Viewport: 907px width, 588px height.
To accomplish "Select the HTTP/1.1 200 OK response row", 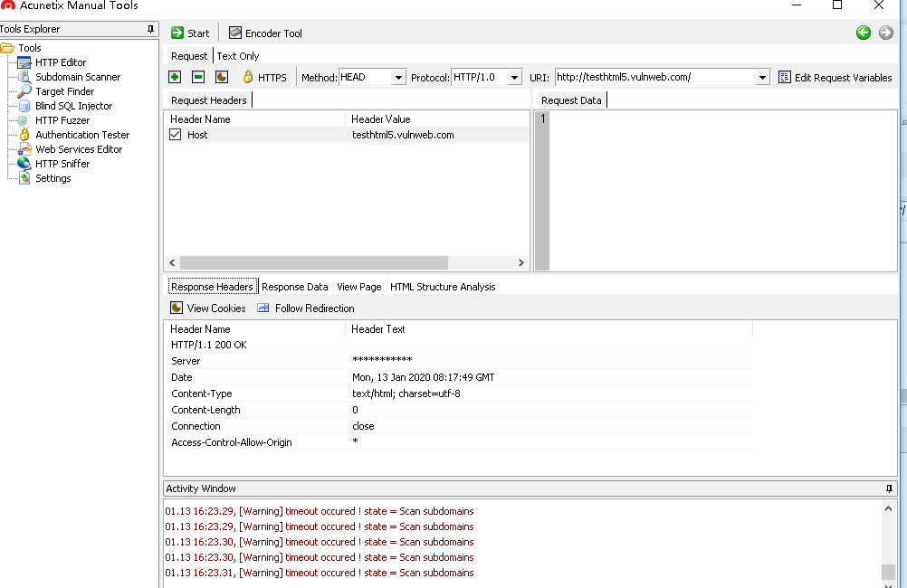I will (459, 345).
